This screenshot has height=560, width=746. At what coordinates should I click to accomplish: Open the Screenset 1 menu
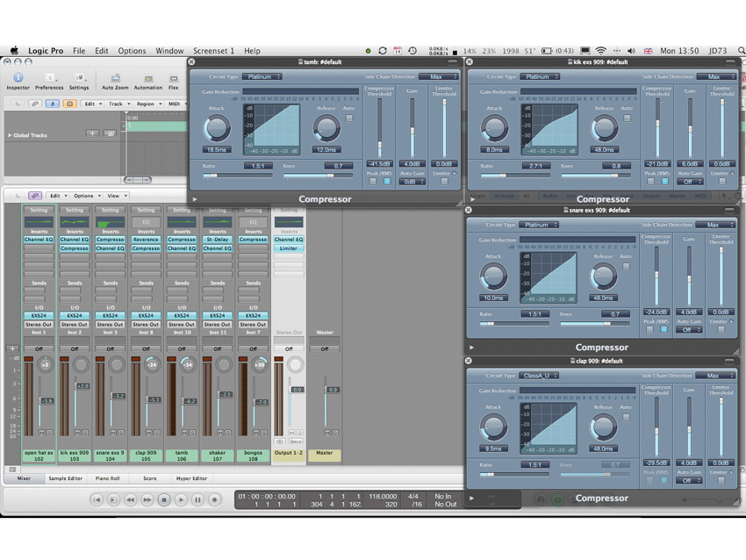point(213,51)
